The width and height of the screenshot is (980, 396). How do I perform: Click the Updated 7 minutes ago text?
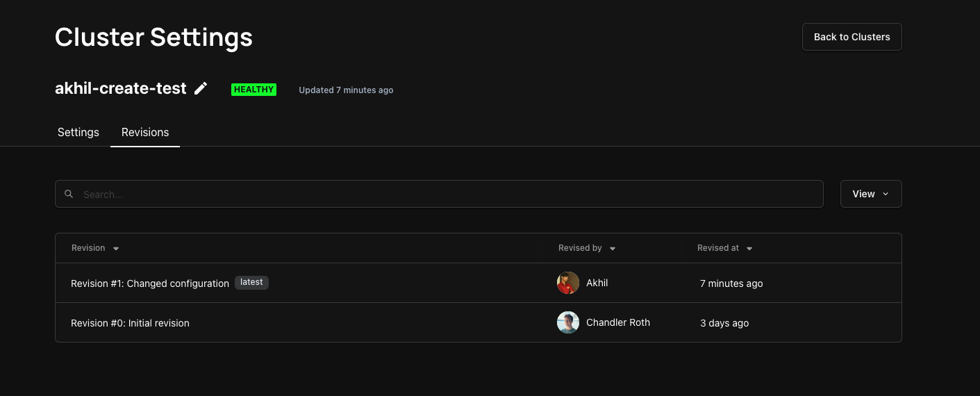tap(346, 90)
